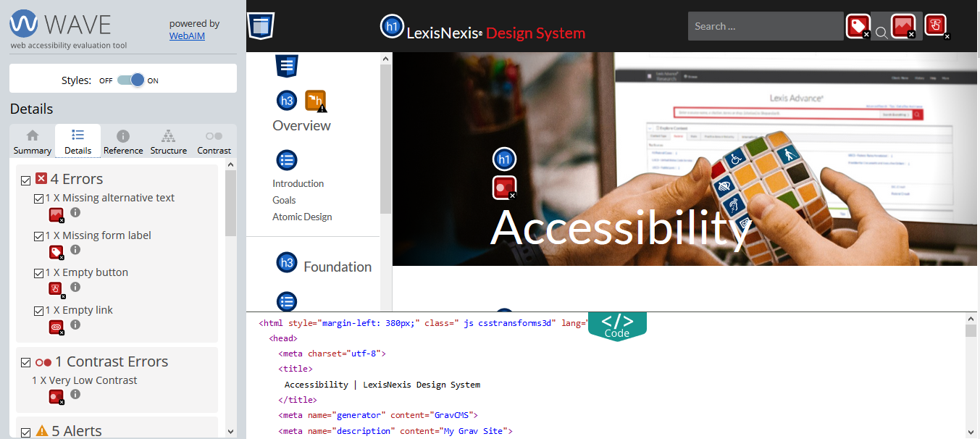Open the WebAIM link
980x439 pixels.
pos(187,35)
